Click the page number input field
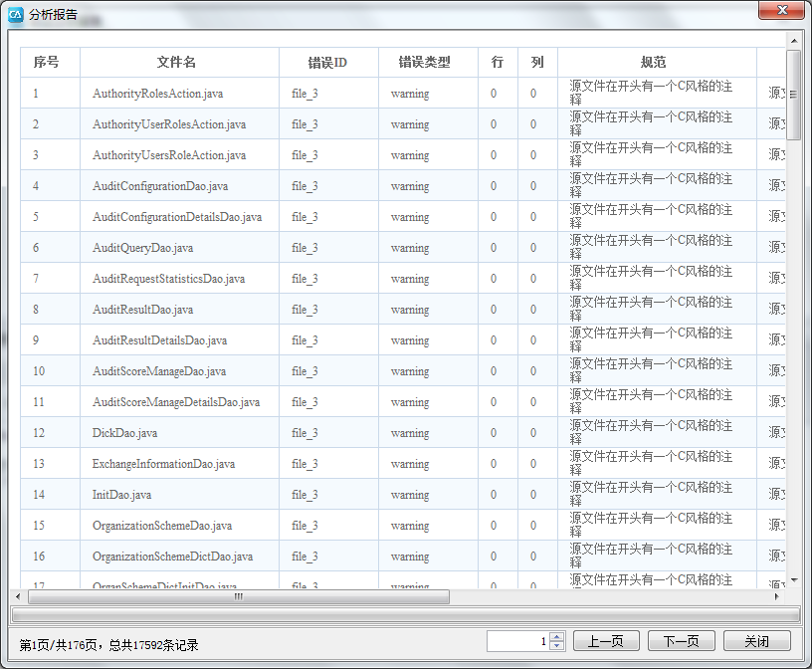812x669 pixels. (517, 641)
